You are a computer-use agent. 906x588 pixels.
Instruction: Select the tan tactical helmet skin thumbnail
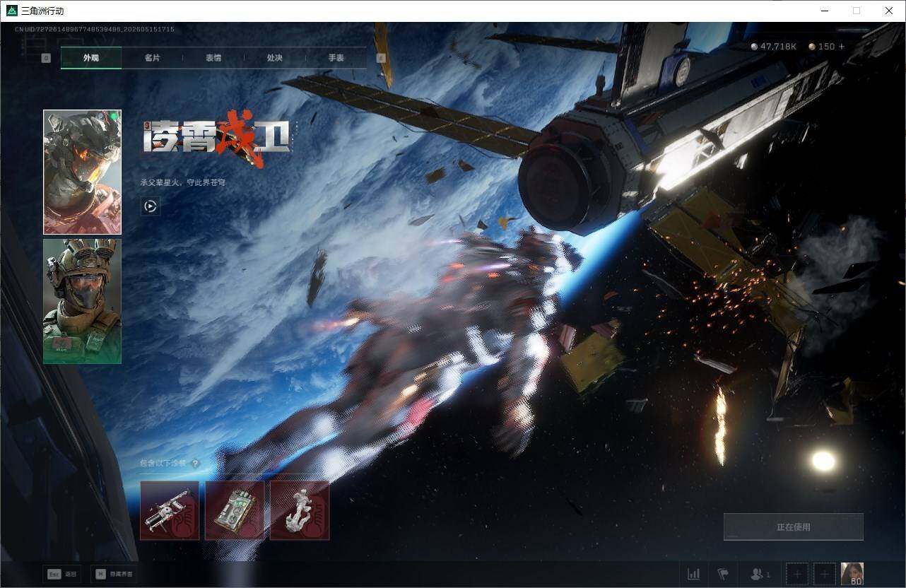click(82, 301)
